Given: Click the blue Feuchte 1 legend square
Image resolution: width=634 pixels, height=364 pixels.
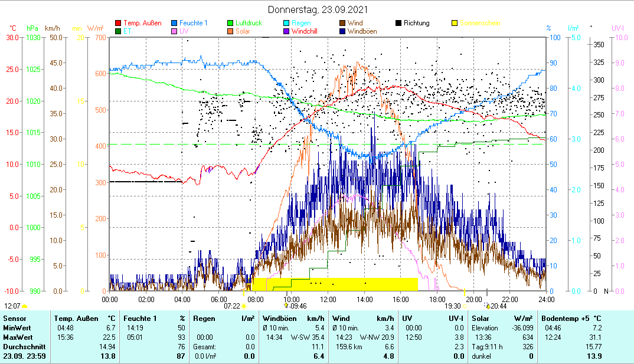Looking at the screenshot, I should click(x=175, y=24).
